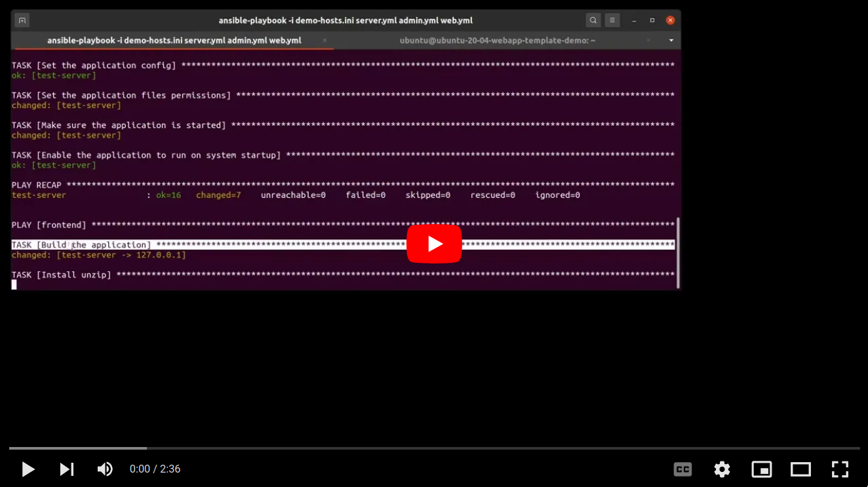Mute the video volume
Image resolution: width=868 pixels, height=487 pixels.
point(105,469)
